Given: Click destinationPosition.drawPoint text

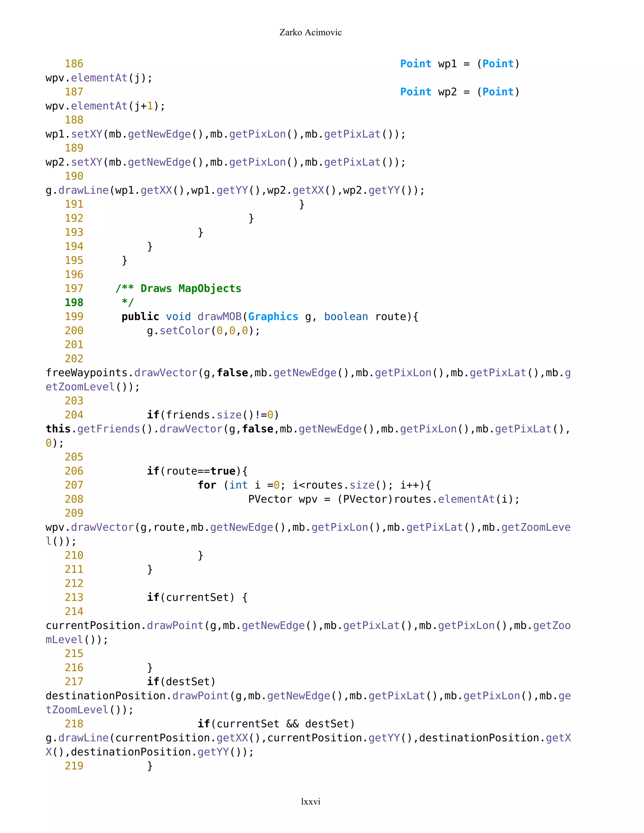Looking at the screenshot, I should pyautogui.click(x=137, y=696).
